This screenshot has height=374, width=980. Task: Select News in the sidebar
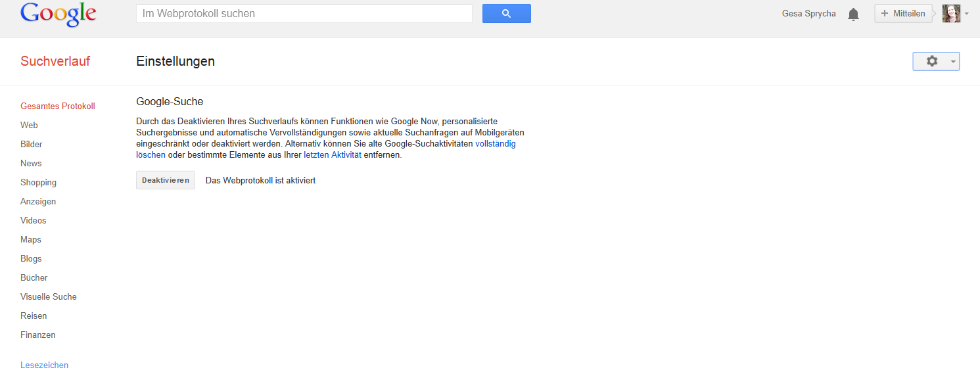pos(31,163)
